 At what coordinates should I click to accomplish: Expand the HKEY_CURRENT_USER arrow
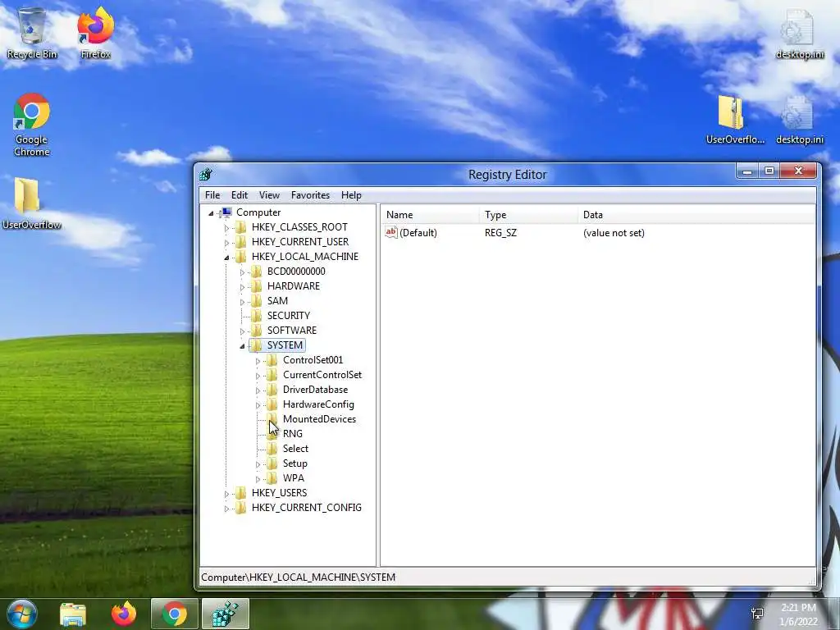[x=226, y=243]
